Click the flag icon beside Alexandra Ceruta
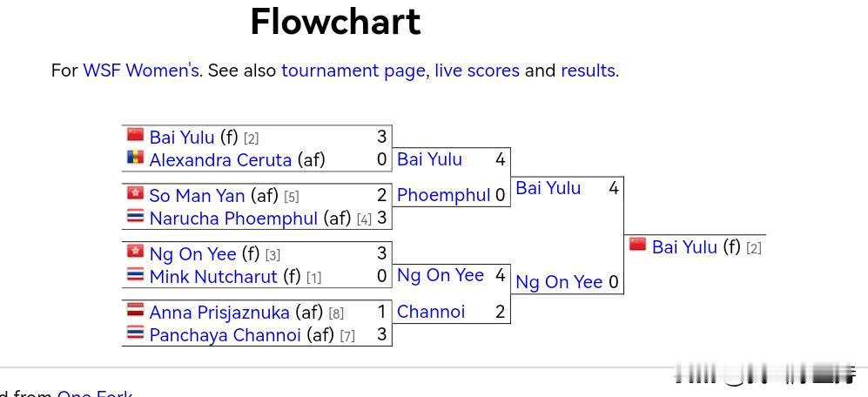The image size is (868, 397). 135,158
